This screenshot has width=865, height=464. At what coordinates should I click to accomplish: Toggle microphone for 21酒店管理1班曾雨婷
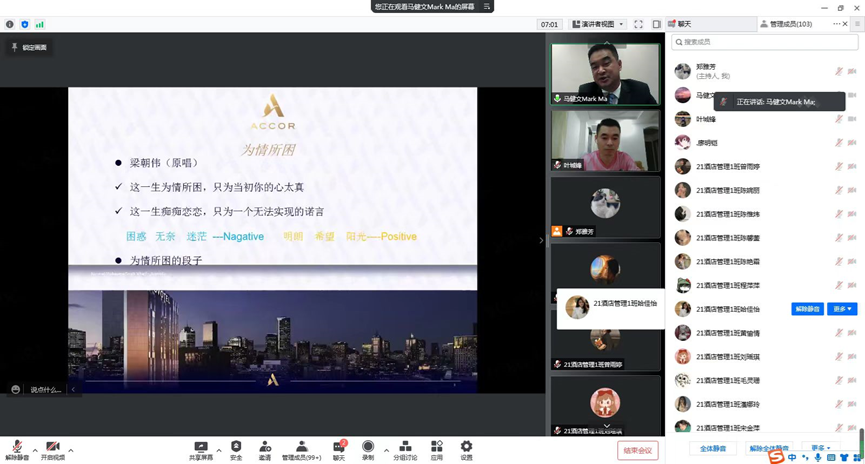pos(839,166)
